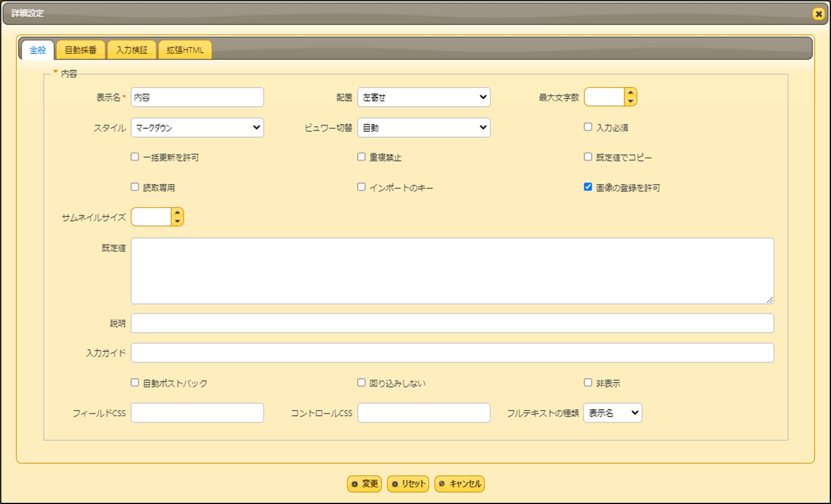Close the 詳細設定 dialog with X icon
The image size is (831, 504).
coord(818,14)
